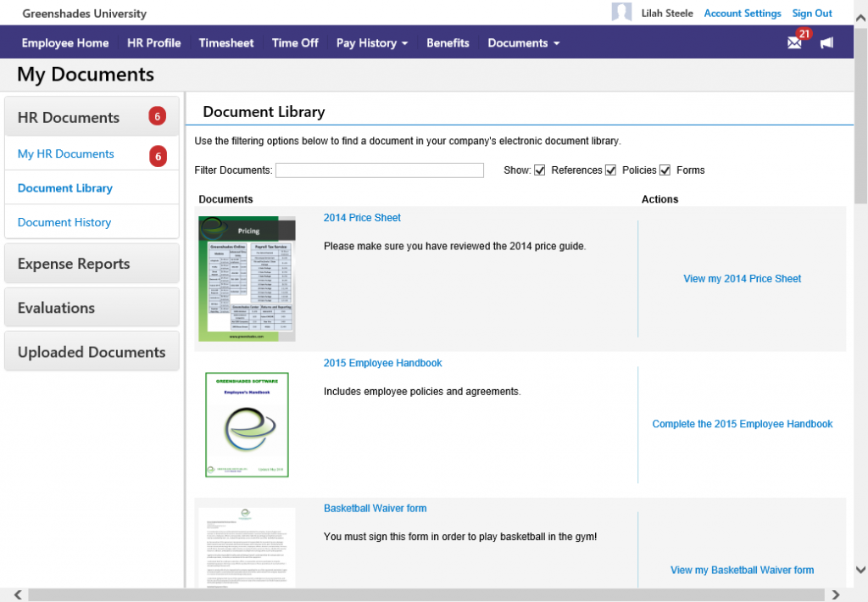Click Complete the 2015 Employee Handbook
The width and height of the screenshot is (868, 602).
tap(743, 424)
